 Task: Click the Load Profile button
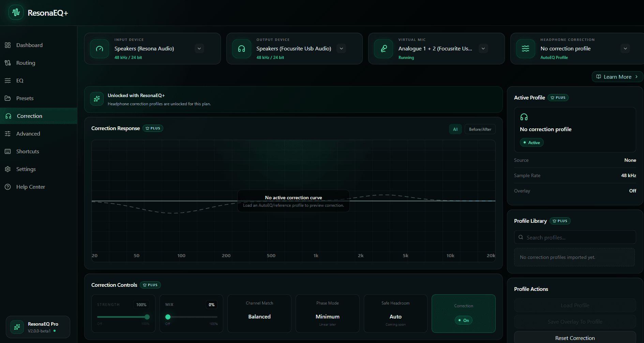tap(575, 305)
